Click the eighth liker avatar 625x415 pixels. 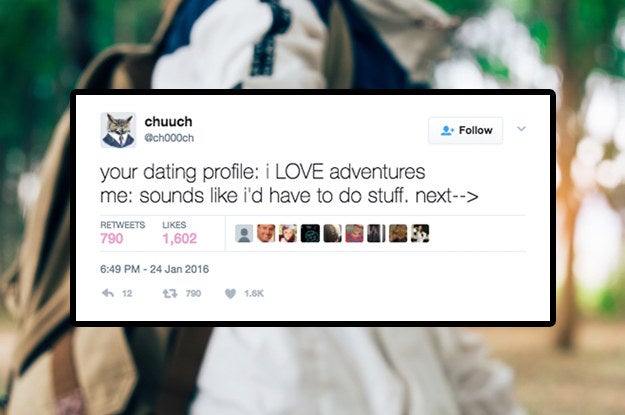pos(398,233)
